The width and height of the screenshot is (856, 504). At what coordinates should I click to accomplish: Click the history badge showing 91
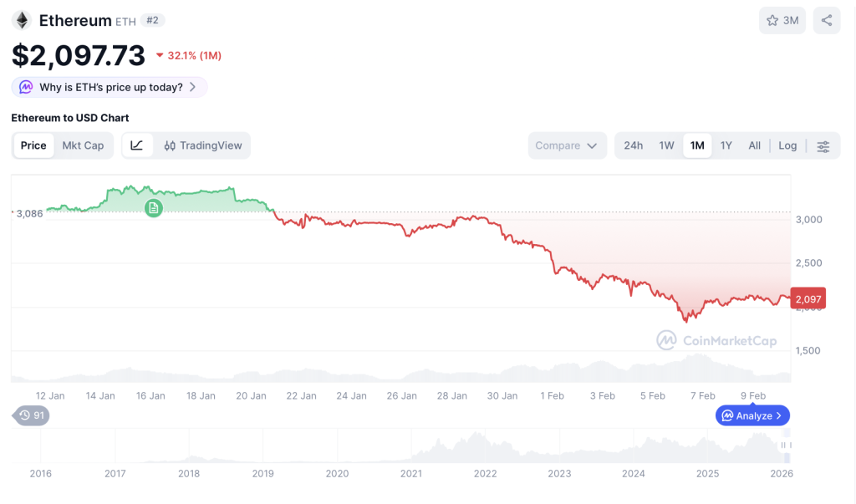coord(32,415)
